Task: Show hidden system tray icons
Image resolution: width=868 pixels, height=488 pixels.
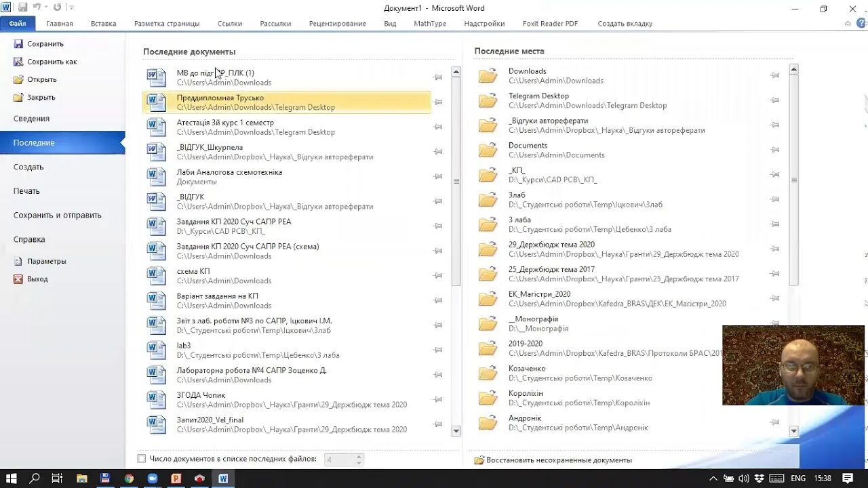Action: tap(713, 478)
